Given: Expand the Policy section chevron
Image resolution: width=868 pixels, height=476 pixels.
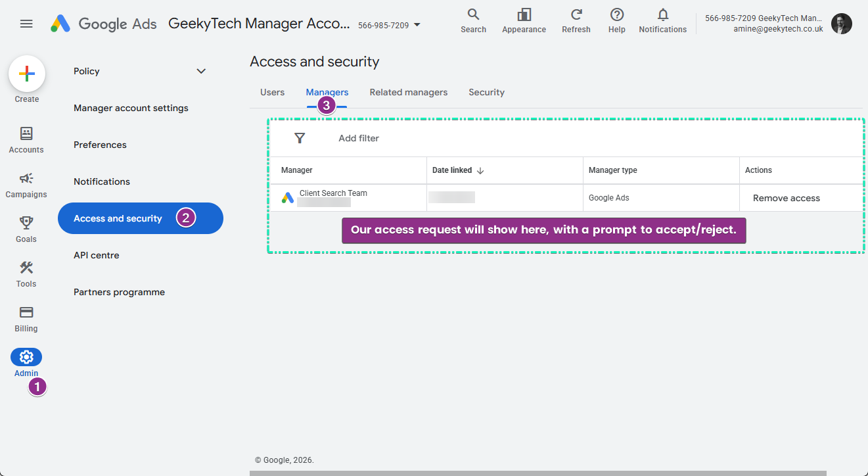Looking at the screenshot, I should coord(202,71).
